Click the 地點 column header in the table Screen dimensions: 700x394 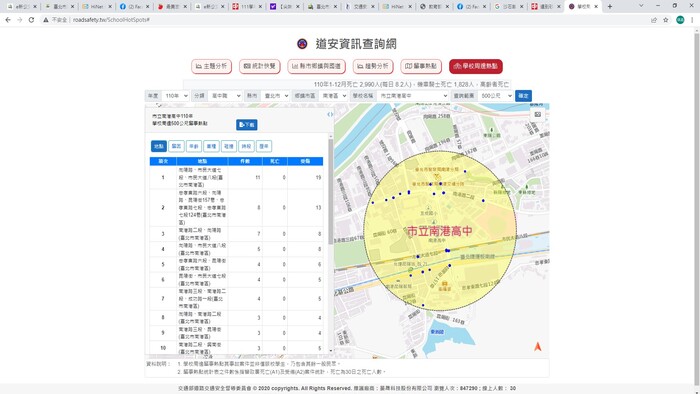[202, 161]
